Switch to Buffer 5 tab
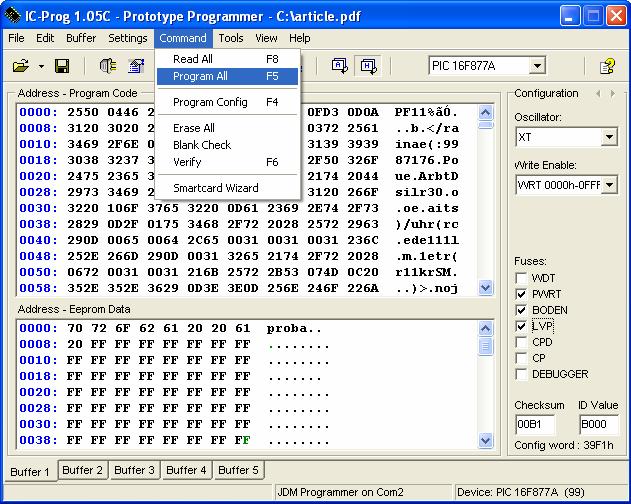The image size is (631, 504). point(238,470)
